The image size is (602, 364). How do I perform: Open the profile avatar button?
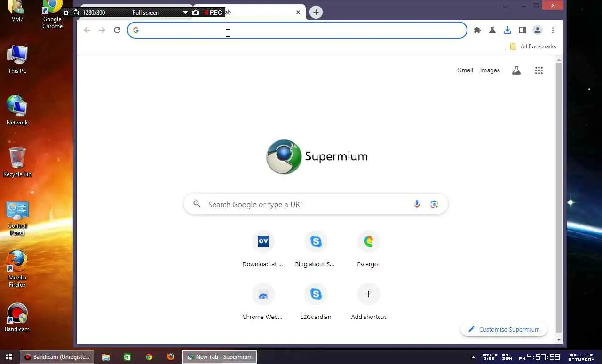coord(538,30)
